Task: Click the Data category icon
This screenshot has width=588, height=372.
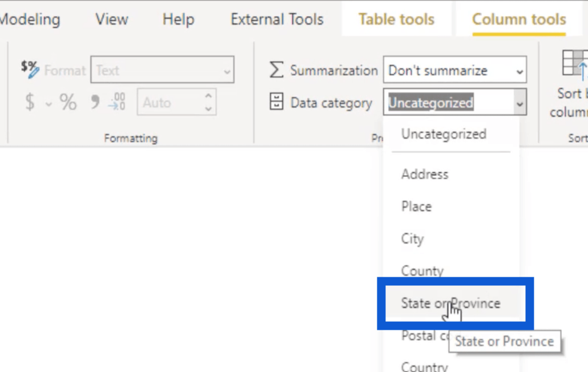Action: (276, 102)
